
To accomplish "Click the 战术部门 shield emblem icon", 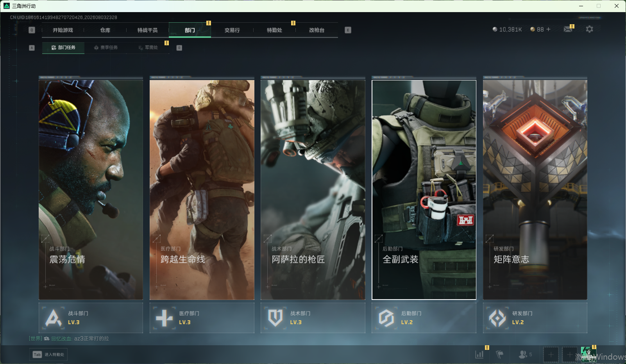I will click(275, 318).
